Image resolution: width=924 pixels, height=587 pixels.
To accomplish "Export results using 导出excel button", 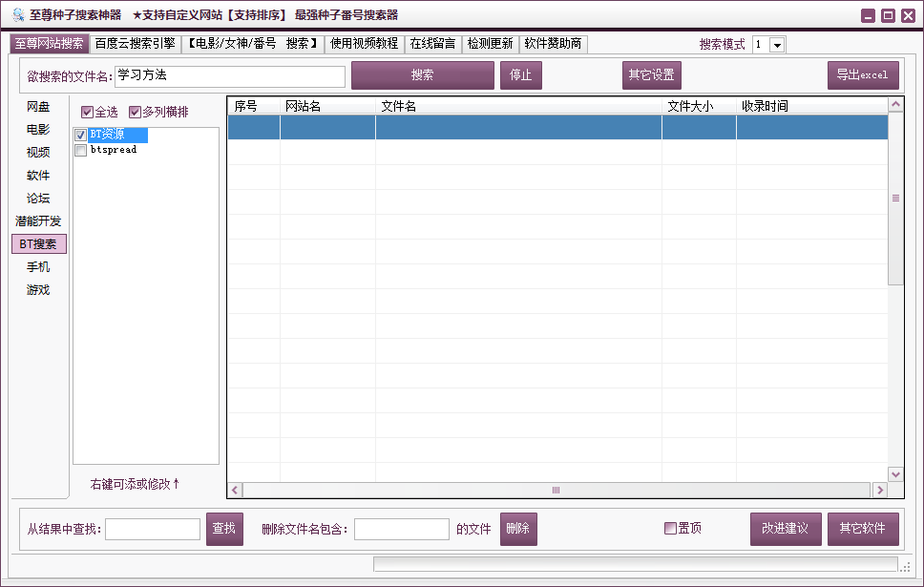I will [863, 74].
